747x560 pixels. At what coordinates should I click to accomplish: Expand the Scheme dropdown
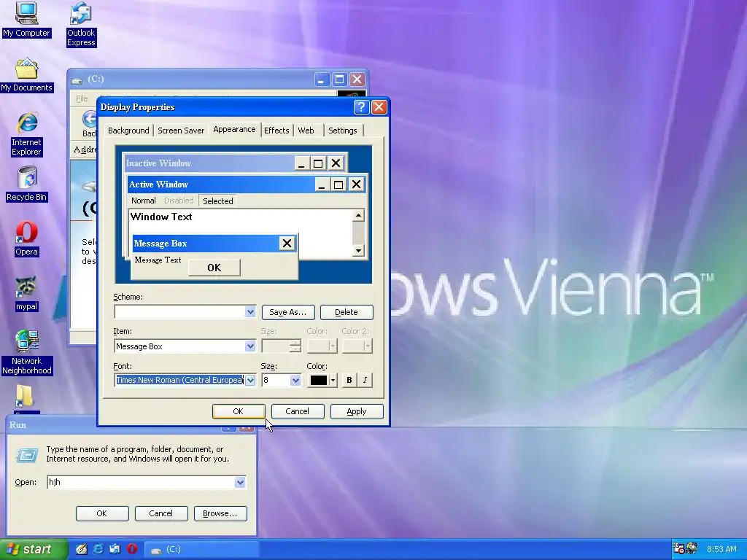point(250,312)
